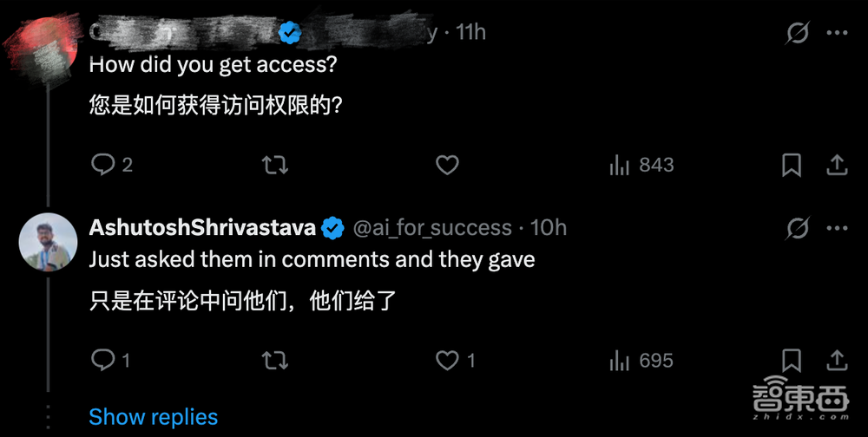Expand the thread with Show replies
868x437 pixels.
coord(153,417)
